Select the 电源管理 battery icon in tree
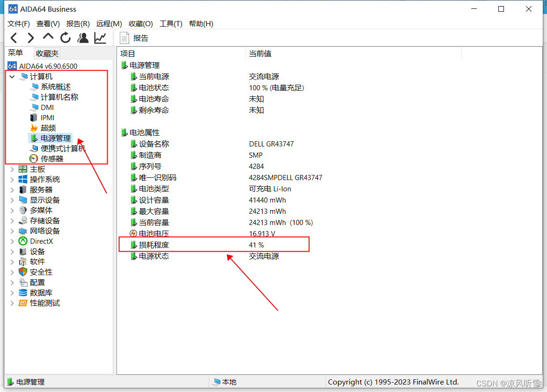The height and width of the screenshot is (392, 547). pyautogui.click(x=34, y=138)
